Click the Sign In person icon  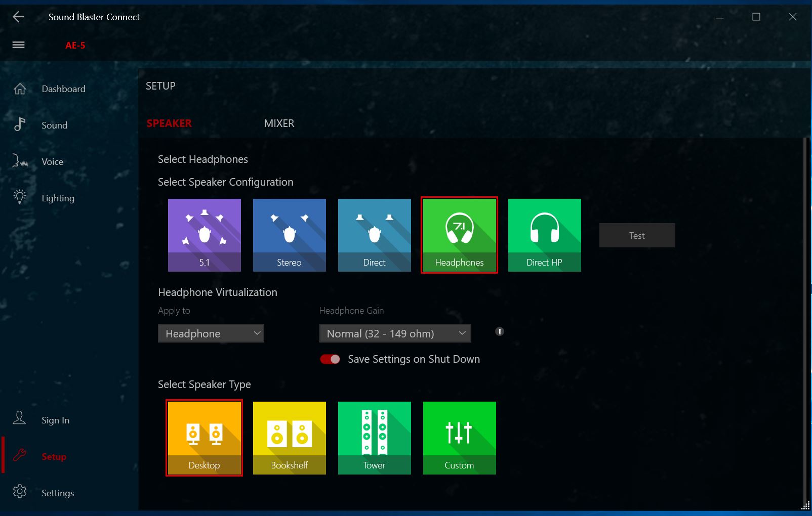(x=19, y=418)
